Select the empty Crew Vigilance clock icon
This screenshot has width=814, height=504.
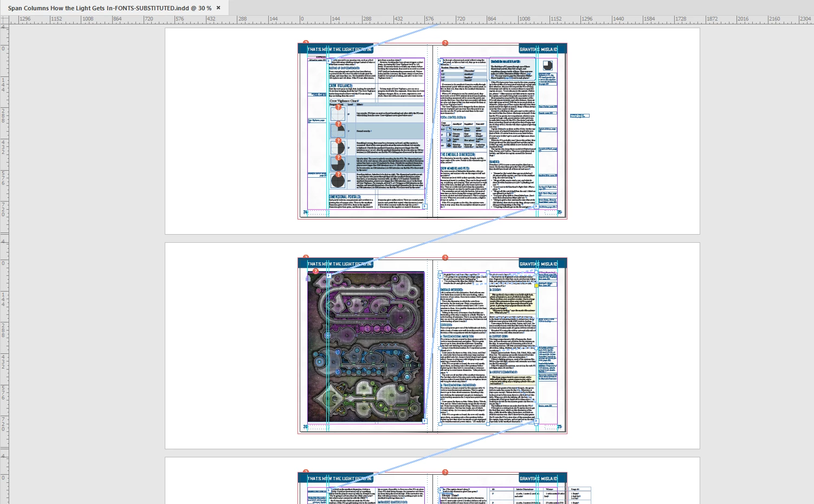[338, 114]
